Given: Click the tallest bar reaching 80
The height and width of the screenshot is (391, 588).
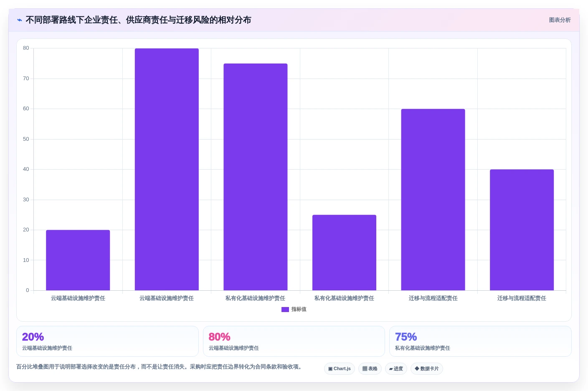Looking at the screenshot, I should (167, 169).
